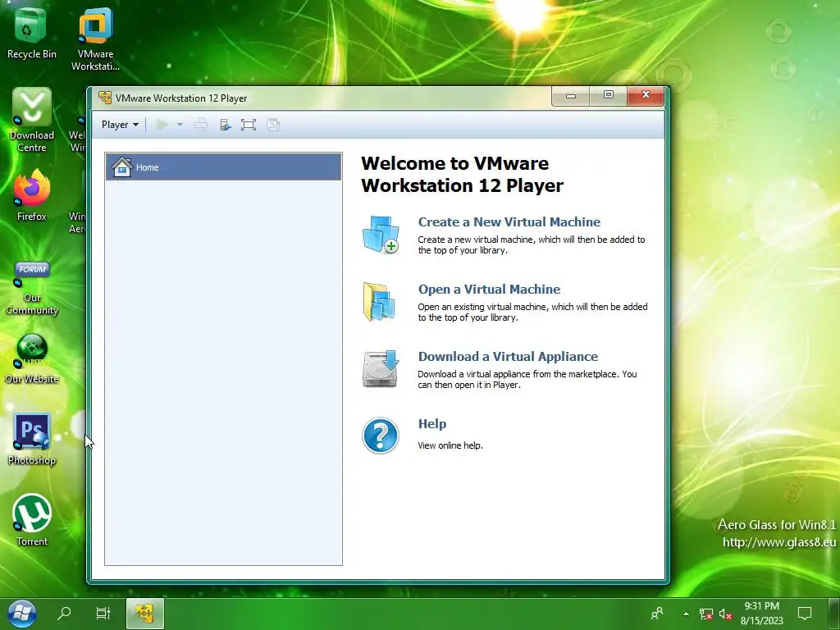The width and height of the screenshot is (840, 630).
Task: Click the VMware icon in the title bar
Action: pyautogui.click(x=105, y=98)
